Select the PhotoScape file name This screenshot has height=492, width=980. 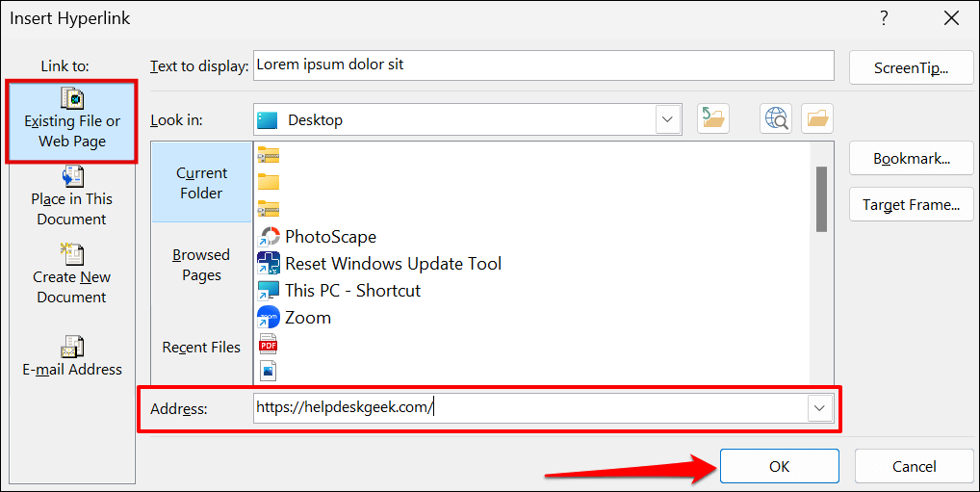(330, 237)
